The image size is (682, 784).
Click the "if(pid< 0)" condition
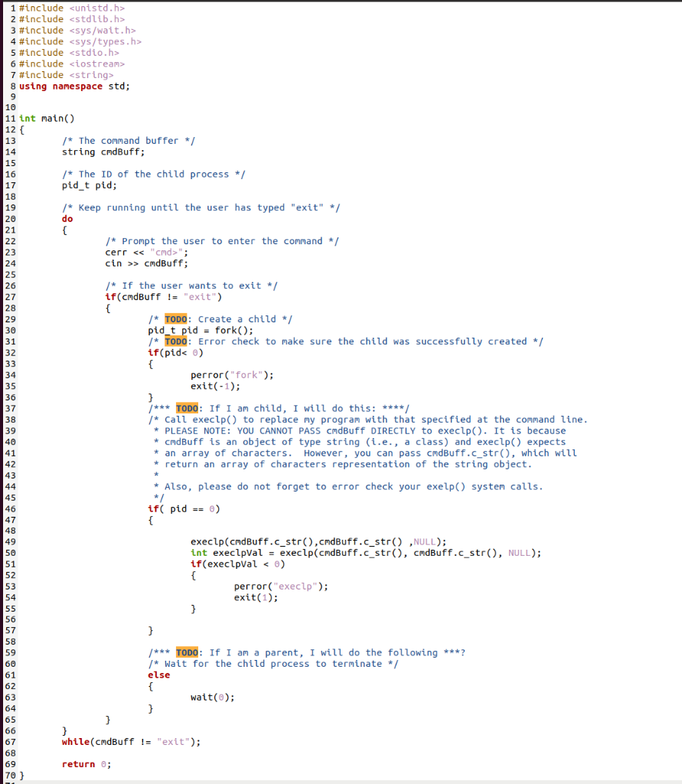175,352
